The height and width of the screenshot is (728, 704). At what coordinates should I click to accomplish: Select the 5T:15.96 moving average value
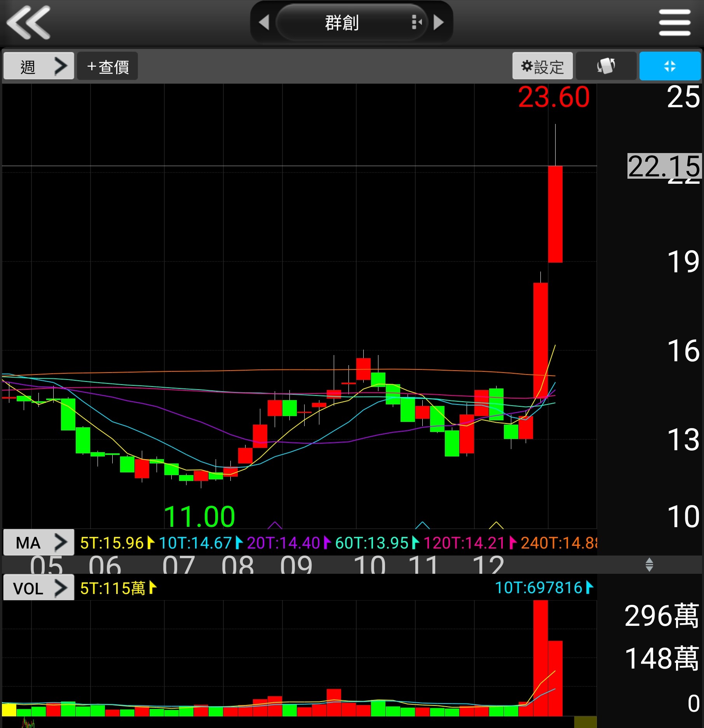[117, 543]
